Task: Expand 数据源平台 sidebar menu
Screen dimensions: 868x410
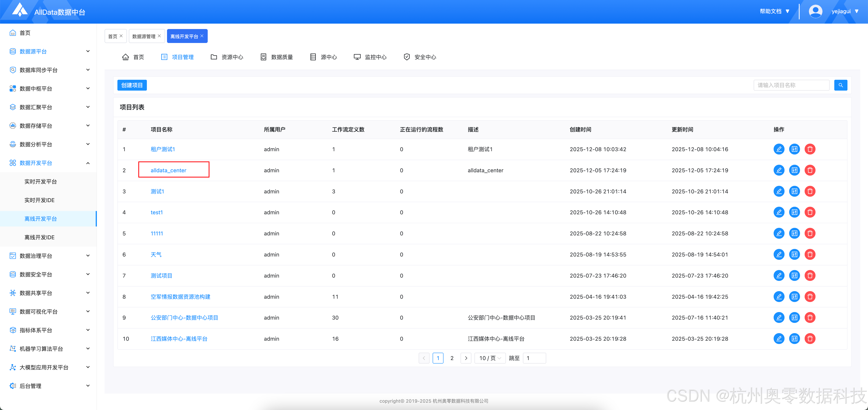Action: tap(48, 51)
